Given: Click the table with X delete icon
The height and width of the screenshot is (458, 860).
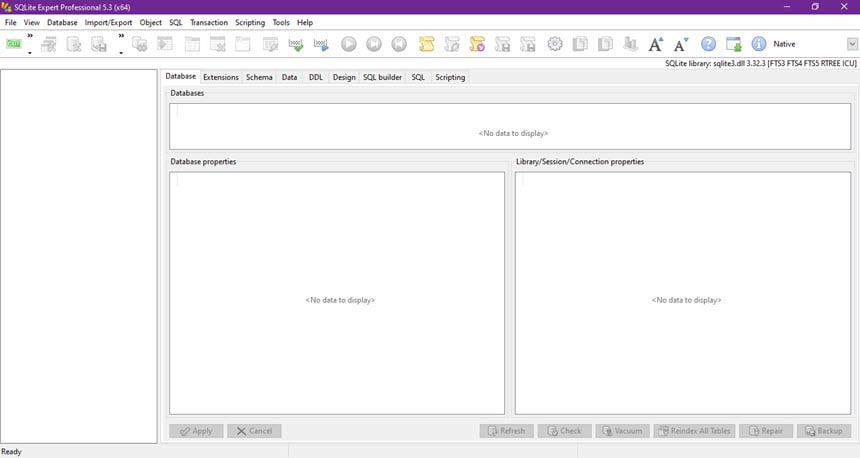Looking at the screenshot, I should coord(217,44).
